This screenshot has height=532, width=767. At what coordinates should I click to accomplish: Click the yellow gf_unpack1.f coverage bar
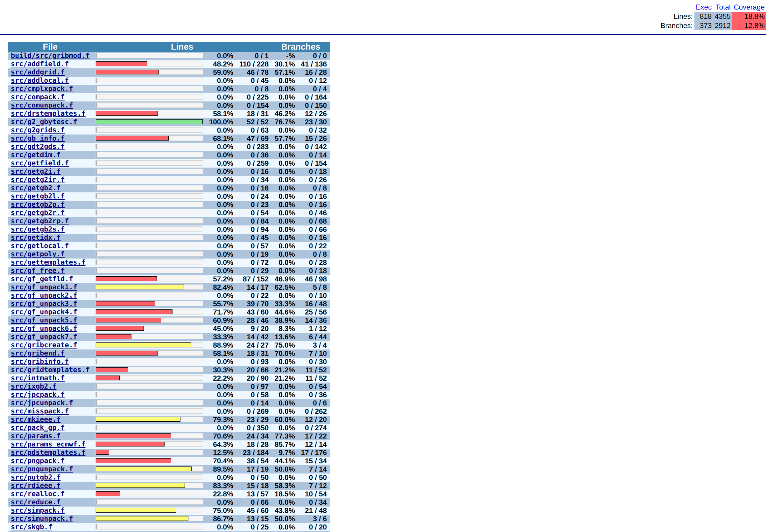140,287
